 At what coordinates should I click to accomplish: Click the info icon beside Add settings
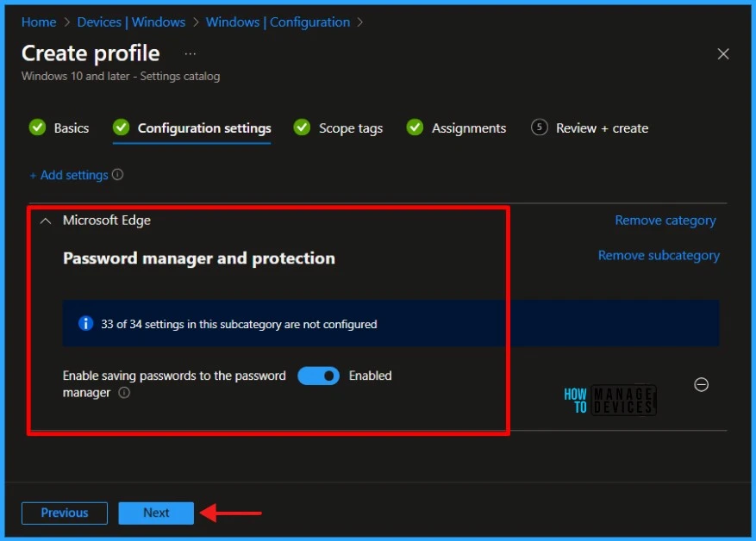[x=117, y=174]
